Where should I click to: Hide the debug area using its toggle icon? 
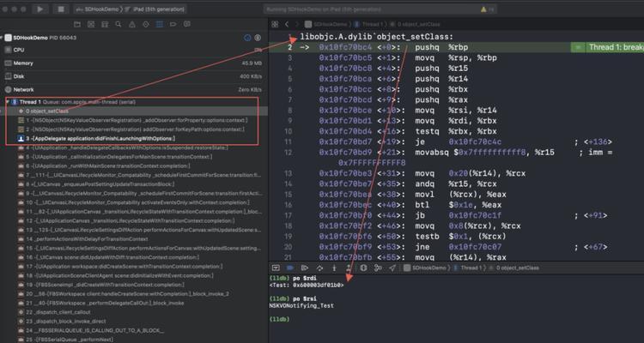click(276, 268)
